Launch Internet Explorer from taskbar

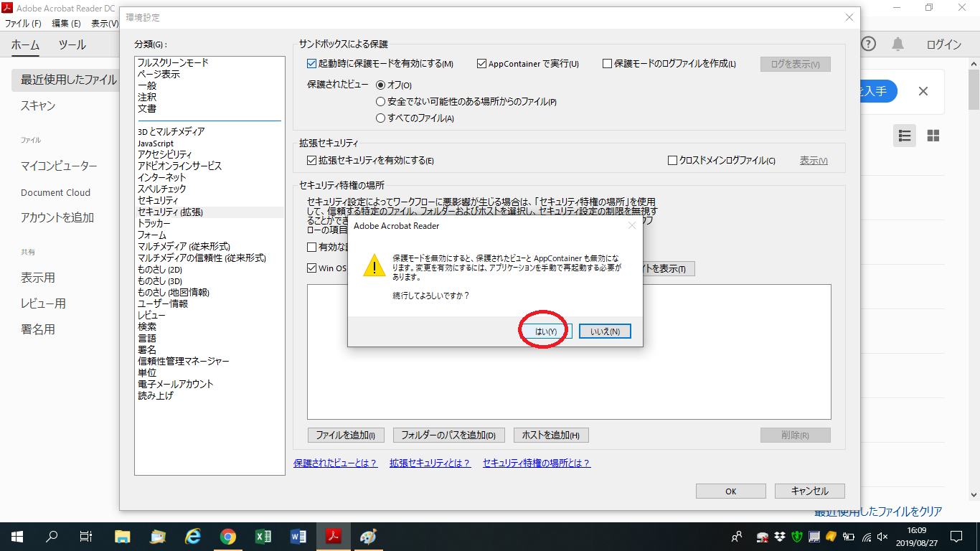point(192,537)
